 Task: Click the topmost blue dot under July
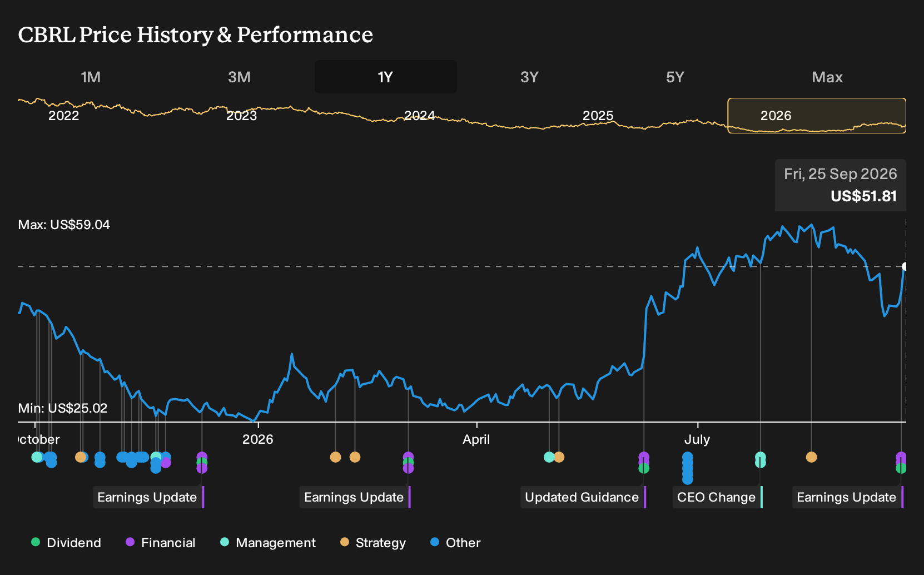688,457
